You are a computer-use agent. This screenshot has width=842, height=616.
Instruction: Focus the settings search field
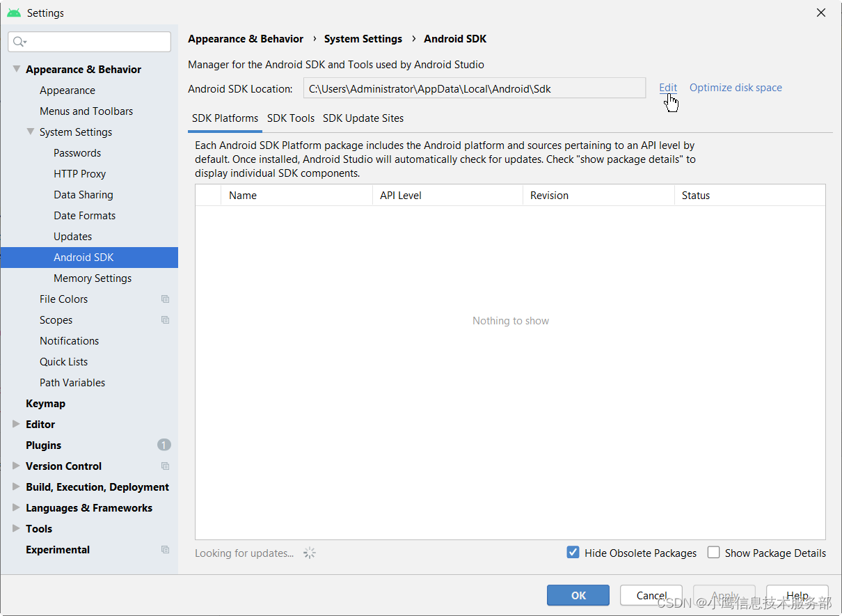[x=89, y=42]
